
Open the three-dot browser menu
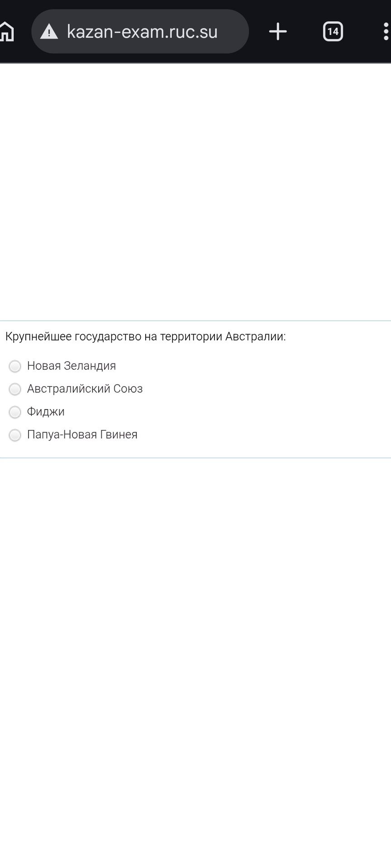[x=386, y=32]
